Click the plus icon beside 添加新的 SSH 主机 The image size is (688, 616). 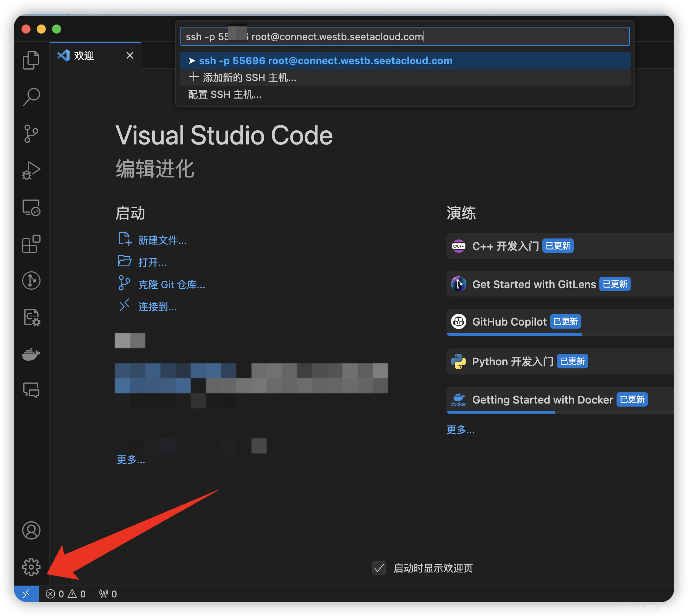tap(193, 77)
